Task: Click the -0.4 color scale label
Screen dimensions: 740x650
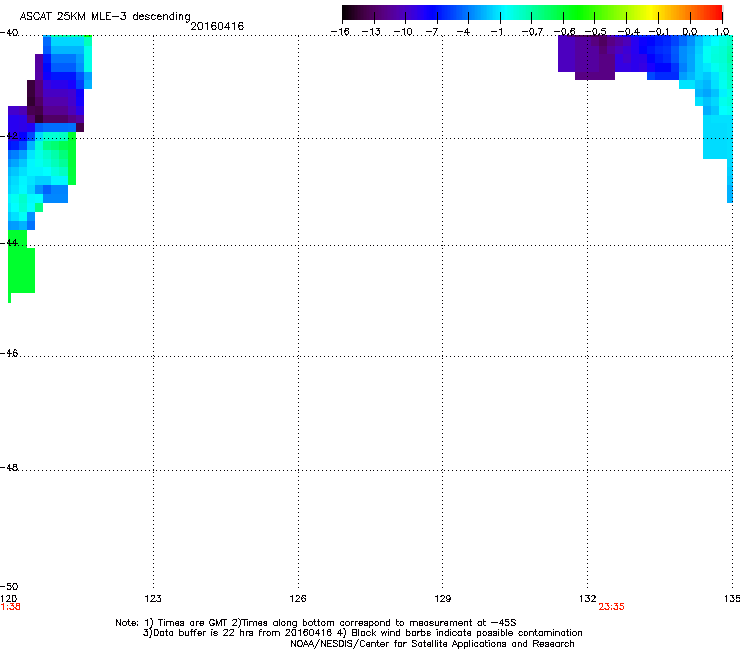Action: click(x=629, y=32)
